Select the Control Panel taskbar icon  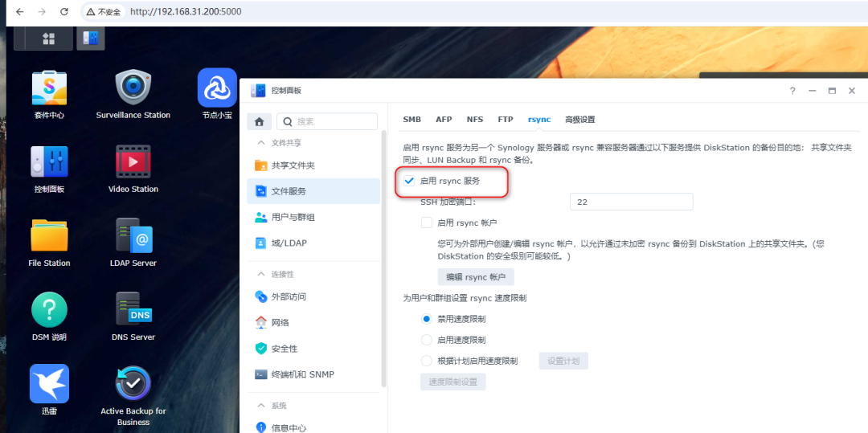pos(91,38)
